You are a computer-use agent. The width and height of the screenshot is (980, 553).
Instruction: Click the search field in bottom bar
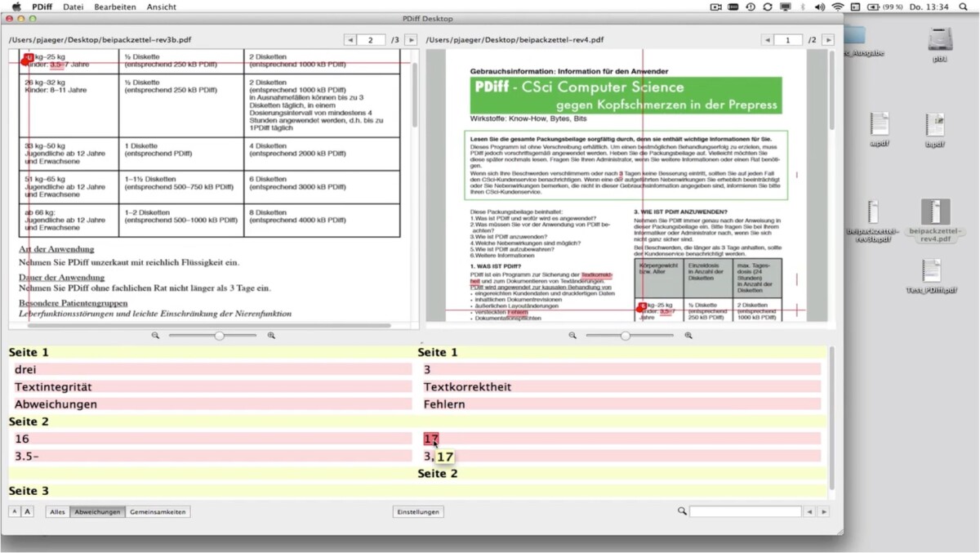click(x=745, y=511)
